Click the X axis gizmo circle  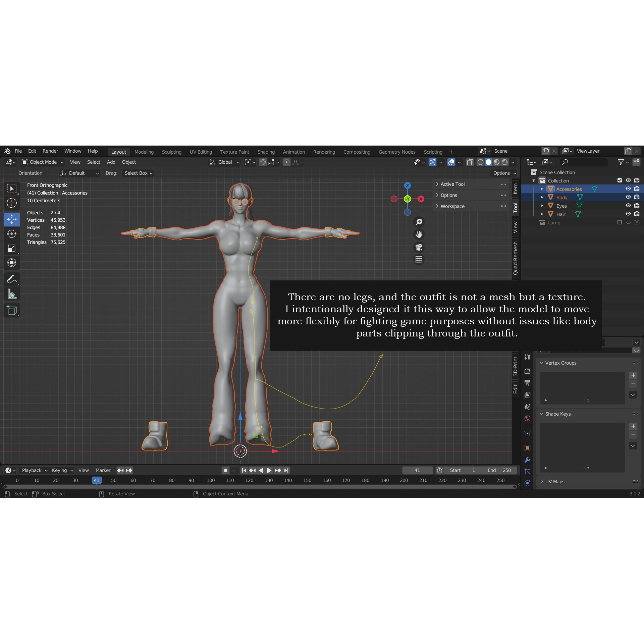tap(421, 199)
